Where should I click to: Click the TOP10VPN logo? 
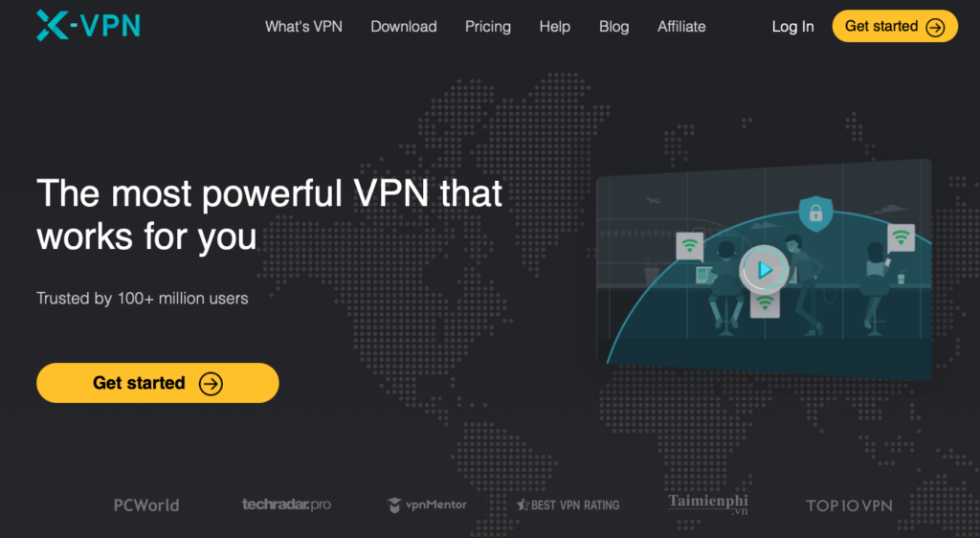849,505
